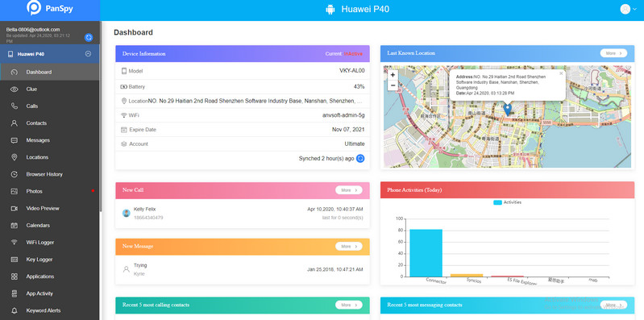Click the sync icon beside Synched 2 hour(s) ago

pos(360,159)
